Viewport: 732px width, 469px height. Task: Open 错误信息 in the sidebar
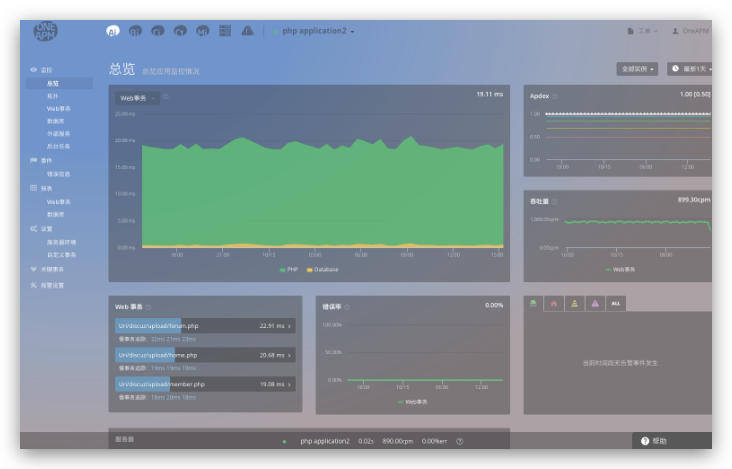58,174
